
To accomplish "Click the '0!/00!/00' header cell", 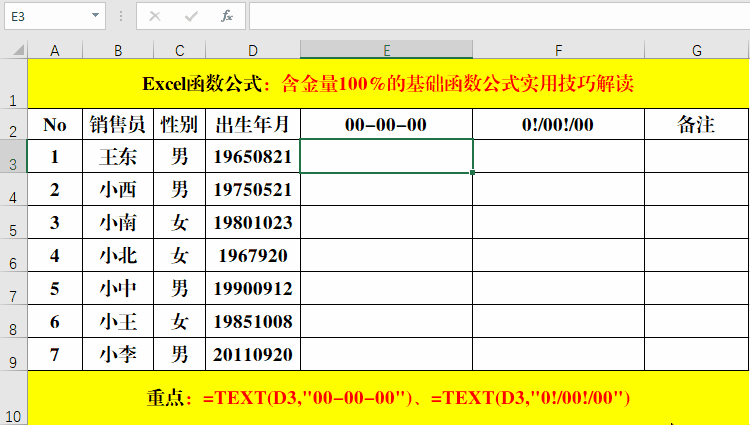I will pos(558,124).
